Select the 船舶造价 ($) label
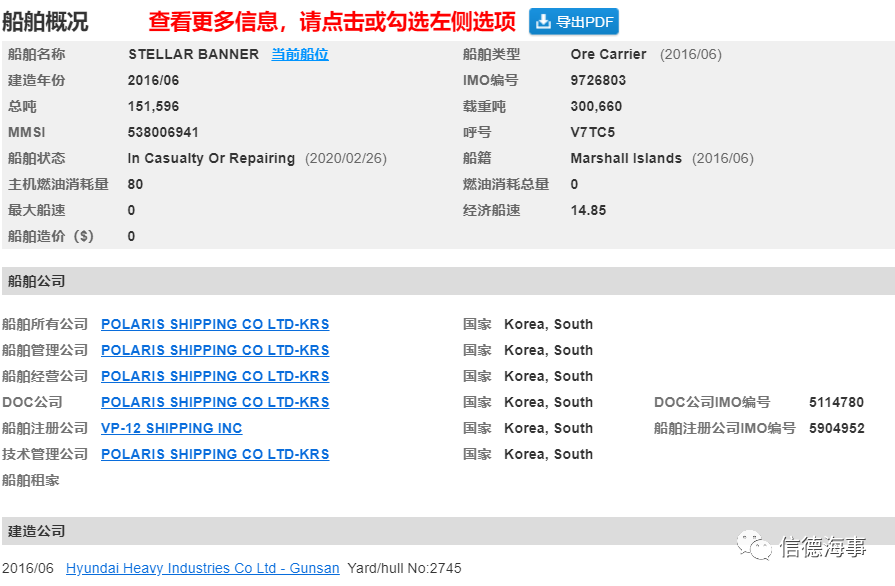 coord(51,236)
